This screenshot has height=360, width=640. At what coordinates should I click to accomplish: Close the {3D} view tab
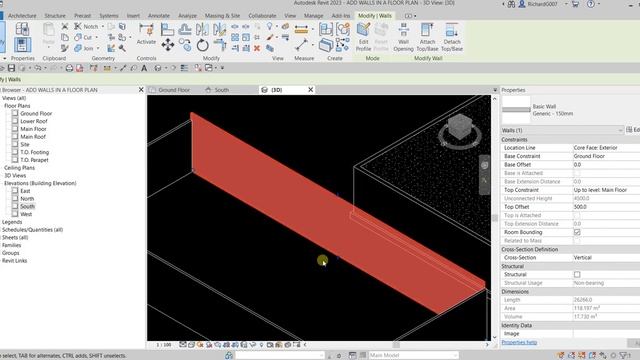311,89
